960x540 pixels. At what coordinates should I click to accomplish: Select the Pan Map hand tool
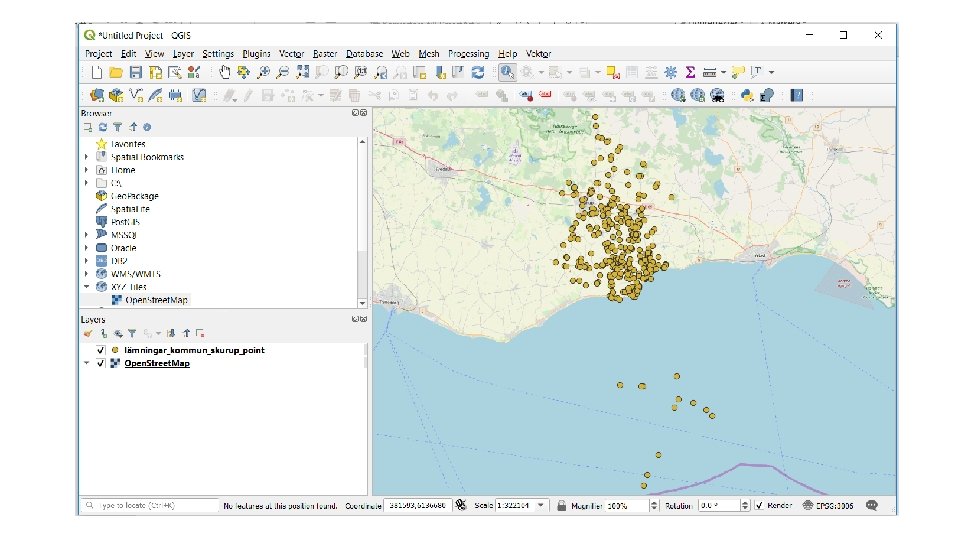tap(225, 72)
